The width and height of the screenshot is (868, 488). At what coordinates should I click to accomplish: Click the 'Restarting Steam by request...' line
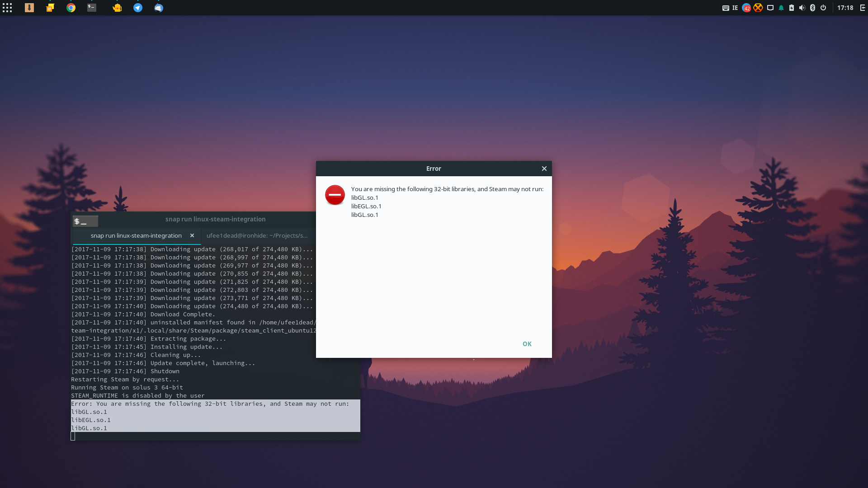pyautogui.click(x=125, y=380)
